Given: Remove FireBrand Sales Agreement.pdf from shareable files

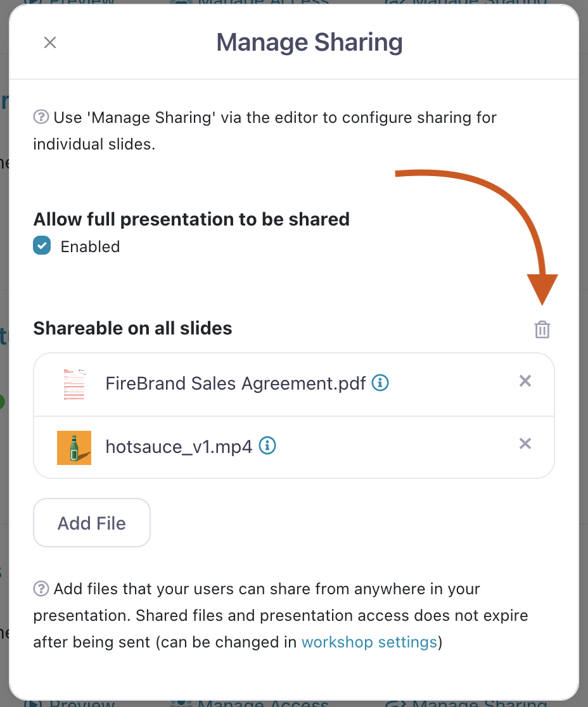Looking at the screenshot, I should tap(525, 381).
